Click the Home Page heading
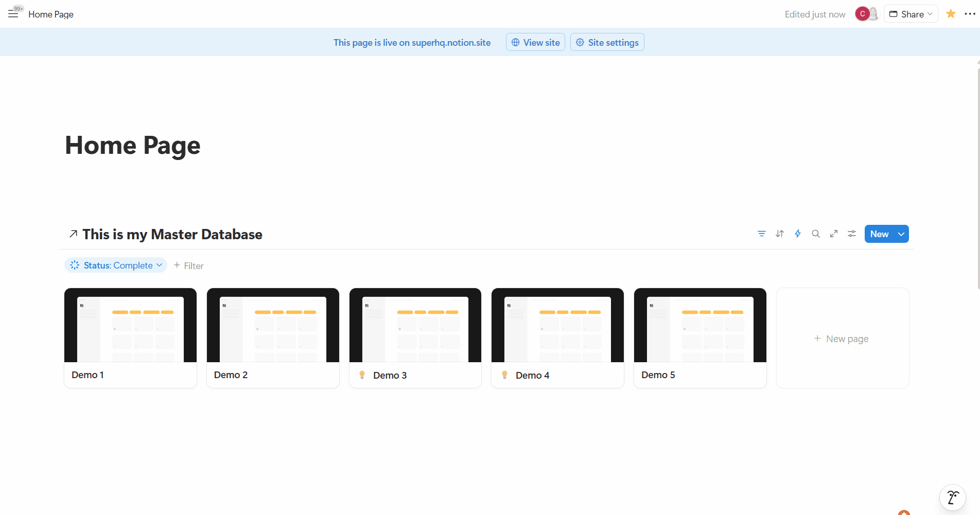Image resolution: width=980 pixels, height=515 pixels. pos(133,145)
